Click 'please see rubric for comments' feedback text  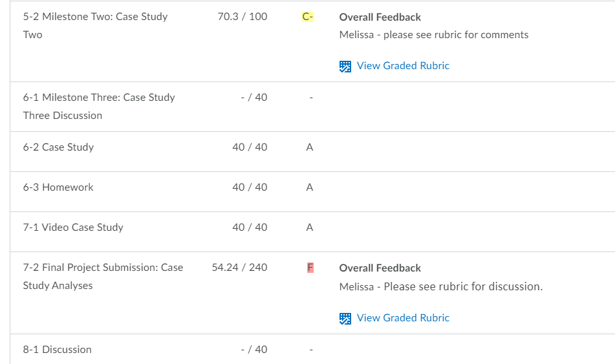[x=456, y=34]
